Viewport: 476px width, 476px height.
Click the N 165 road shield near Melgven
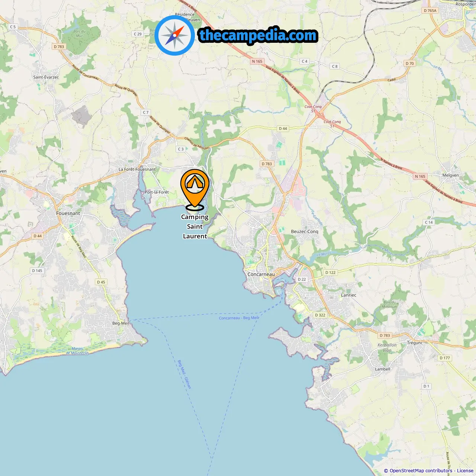click(420, 176)
